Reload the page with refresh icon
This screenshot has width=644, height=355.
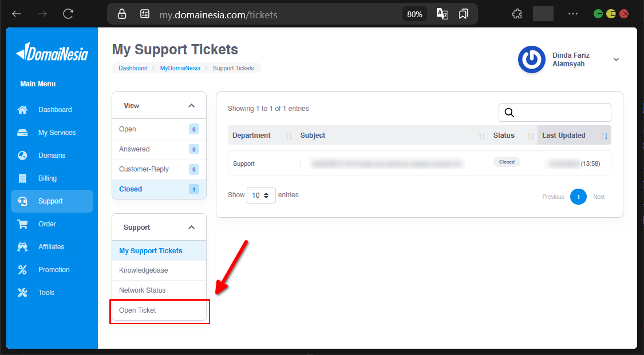point(68,14)
